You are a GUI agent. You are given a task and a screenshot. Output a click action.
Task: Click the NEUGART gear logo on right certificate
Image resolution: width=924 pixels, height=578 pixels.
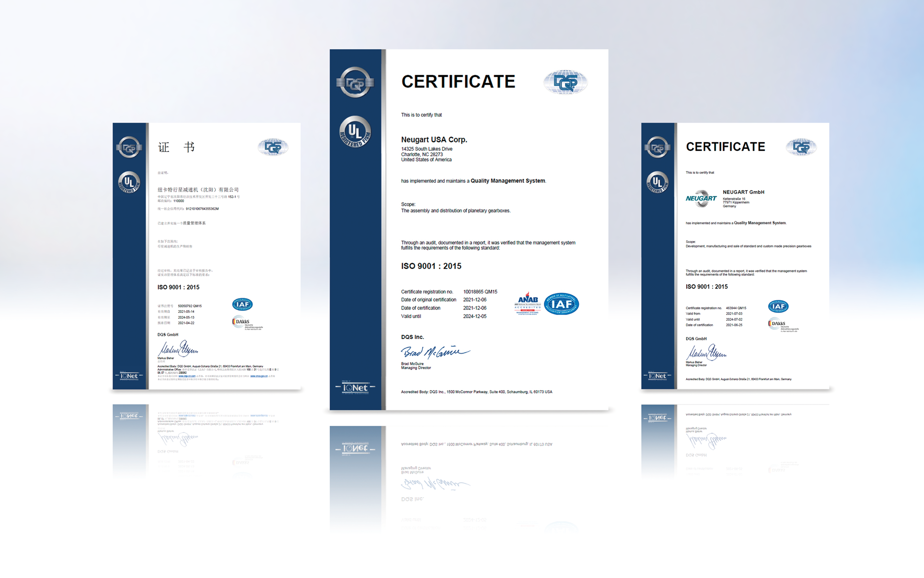pos(701,198)
